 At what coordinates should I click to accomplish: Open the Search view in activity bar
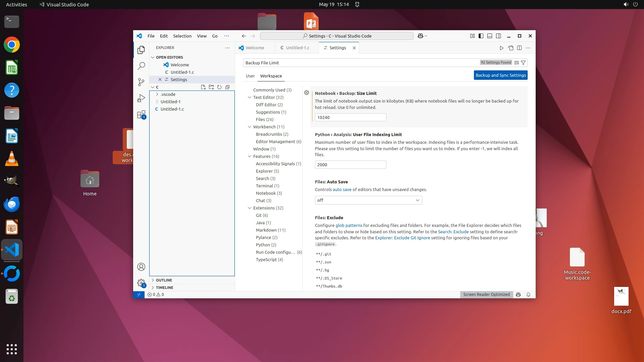coord(141,66)
